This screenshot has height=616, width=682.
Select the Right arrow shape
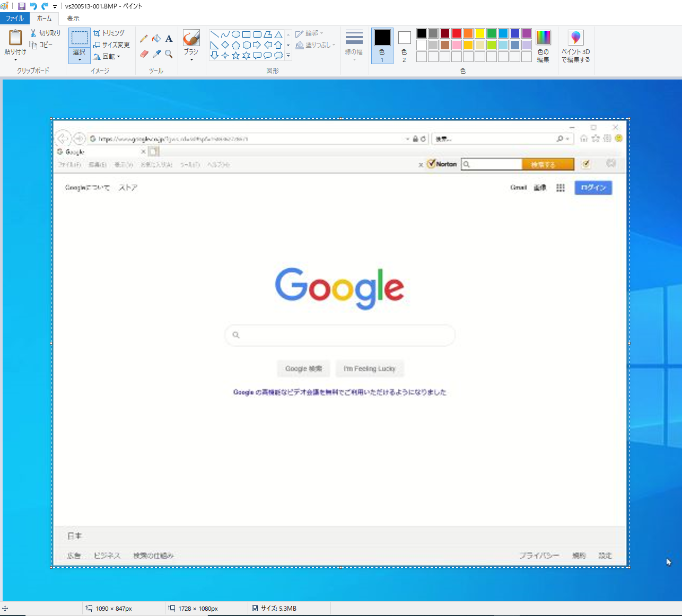tap(257, 45)
